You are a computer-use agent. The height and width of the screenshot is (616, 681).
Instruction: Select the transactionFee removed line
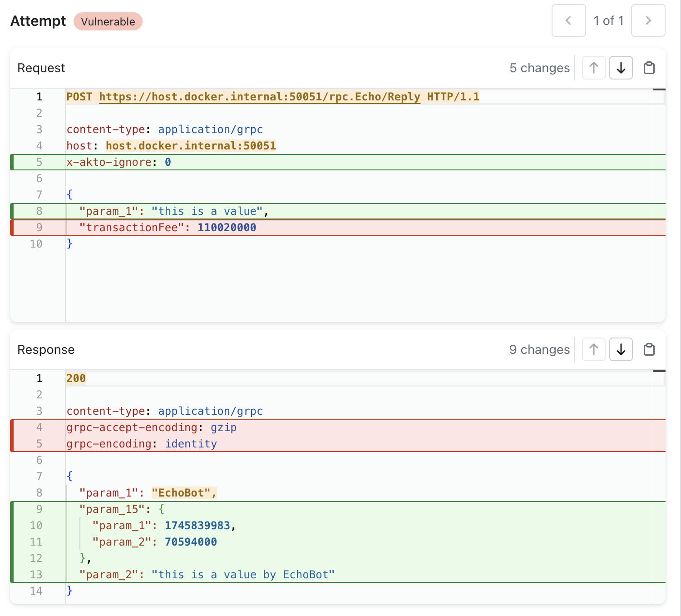(168, 228)
